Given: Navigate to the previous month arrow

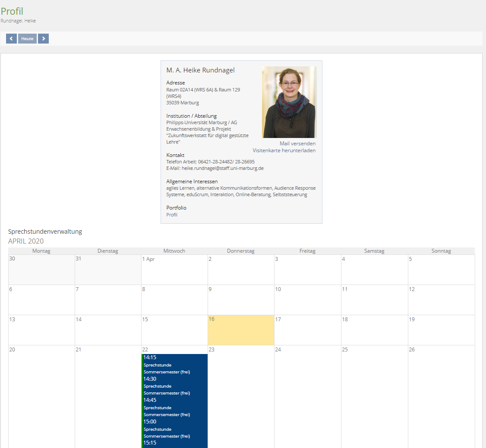Looking at the screenshot, I should point(11,38).
